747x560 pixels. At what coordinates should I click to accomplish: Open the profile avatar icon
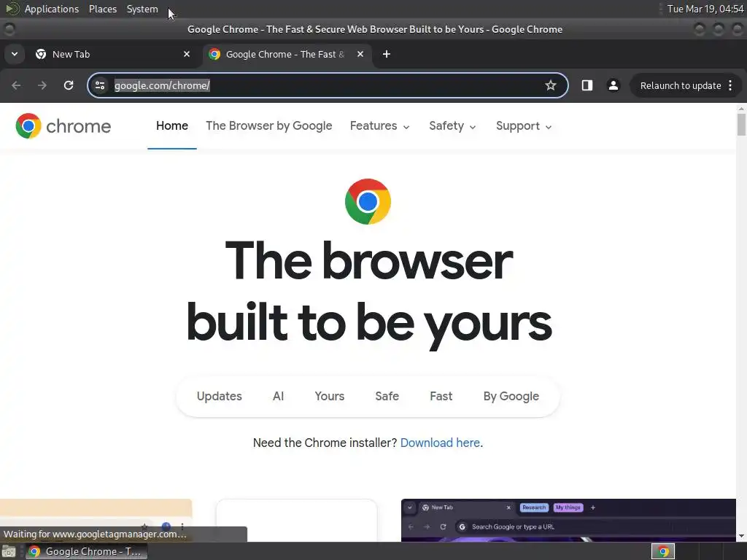tap(613, 85)
